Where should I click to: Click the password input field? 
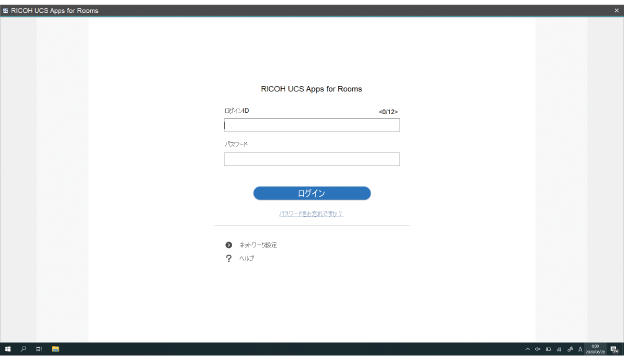312,159
